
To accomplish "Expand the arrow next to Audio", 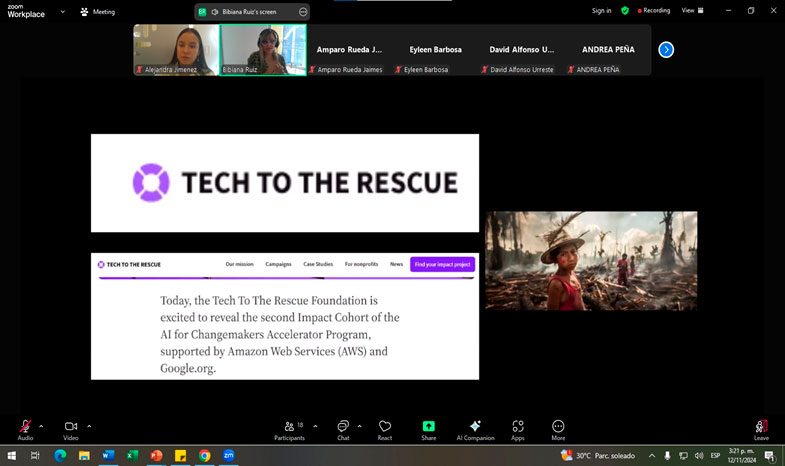I will (41, 426).
